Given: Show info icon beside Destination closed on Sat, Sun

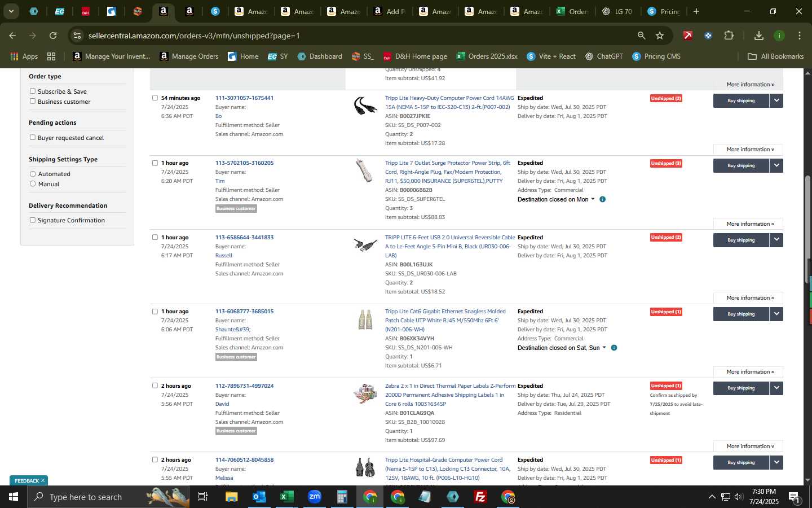Looking at the screenshot, I should coord(614,348).
